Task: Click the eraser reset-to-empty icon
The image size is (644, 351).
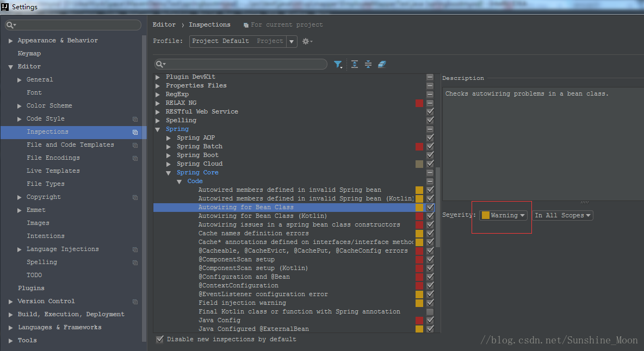Action: [382, 64]
